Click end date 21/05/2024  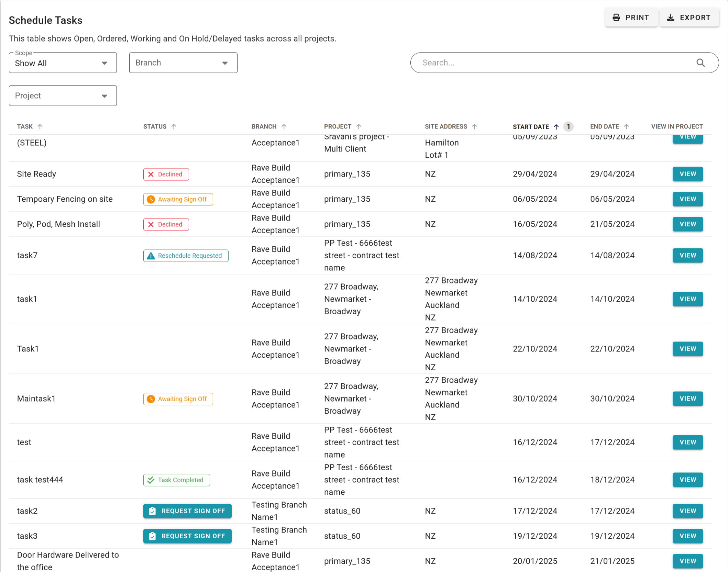click(x=612, y=224)
